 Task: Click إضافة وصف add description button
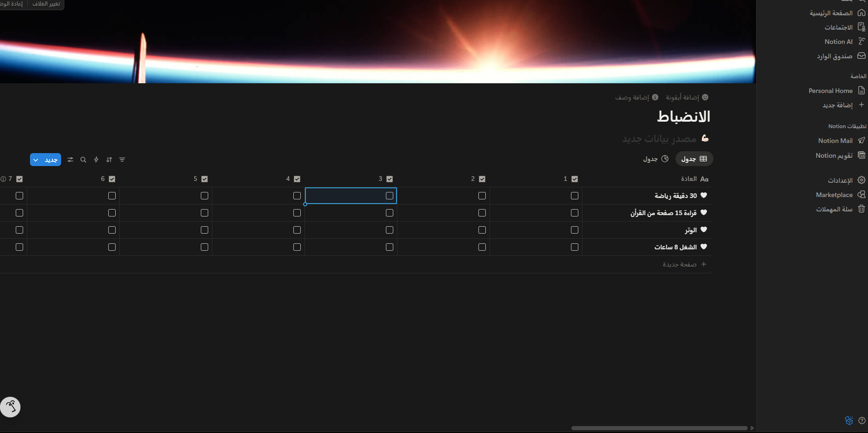[637, 97]
